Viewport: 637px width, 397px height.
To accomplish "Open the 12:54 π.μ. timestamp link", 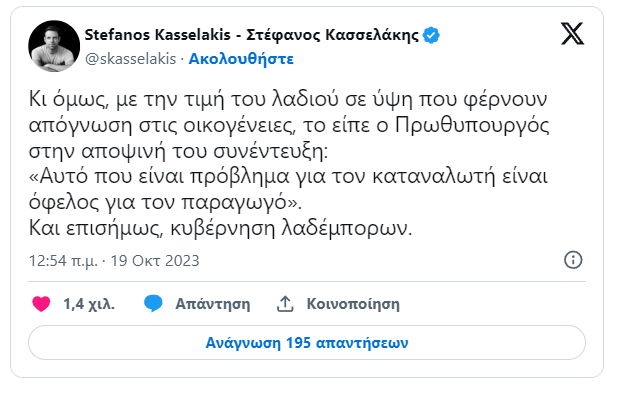I will pos(63,260).
